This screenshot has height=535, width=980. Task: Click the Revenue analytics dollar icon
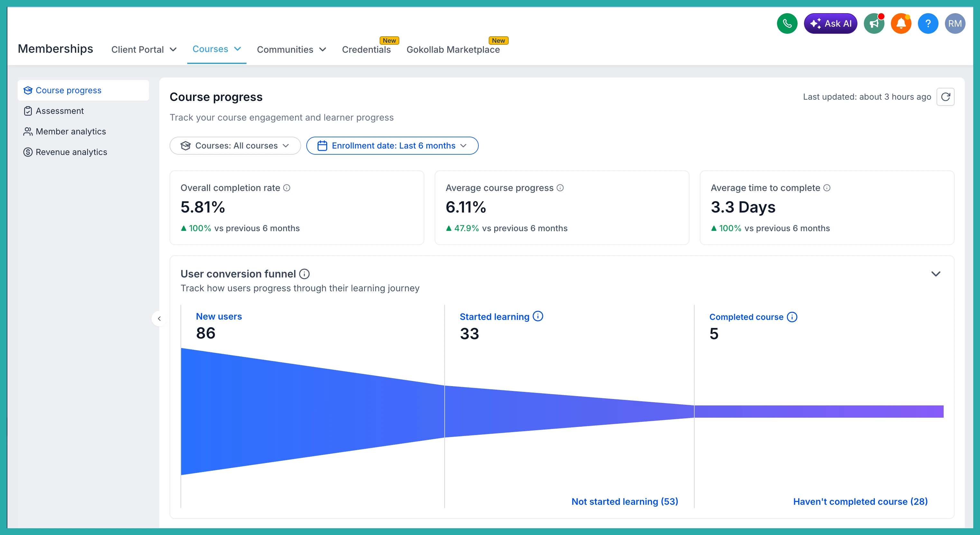[x=28, y=152]
